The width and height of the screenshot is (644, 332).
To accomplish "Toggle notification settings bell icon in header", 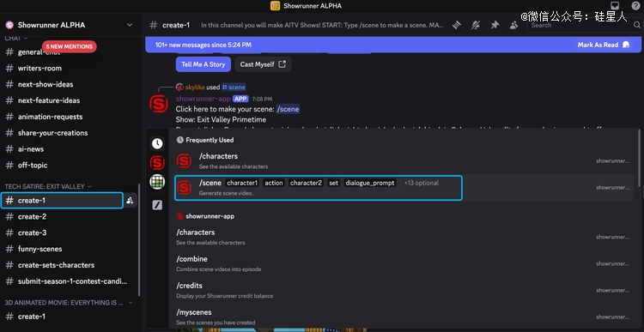I will click(x=476, y=25).
